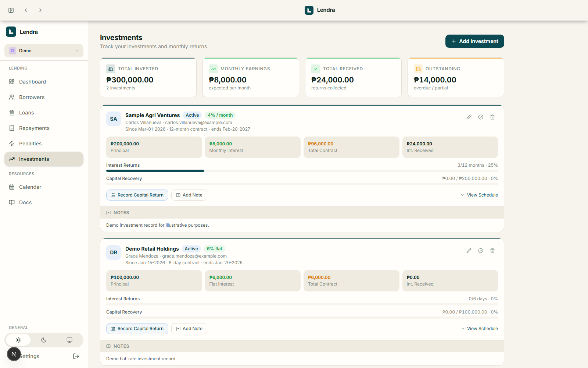Add Note to Demo Retail Holdings
The height and width of the screenshot is (368, 588).
(x=189, y=329)
